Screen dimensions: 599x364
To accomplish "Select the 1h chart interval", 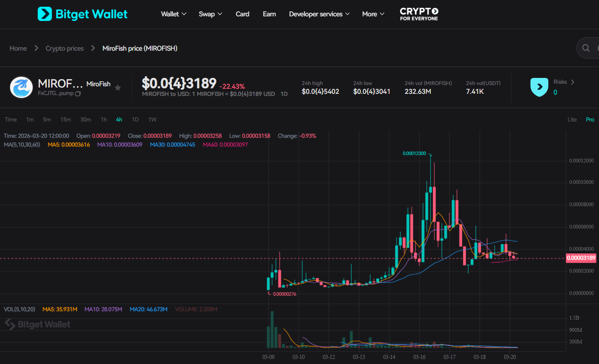I will click(x=104, y=119).
